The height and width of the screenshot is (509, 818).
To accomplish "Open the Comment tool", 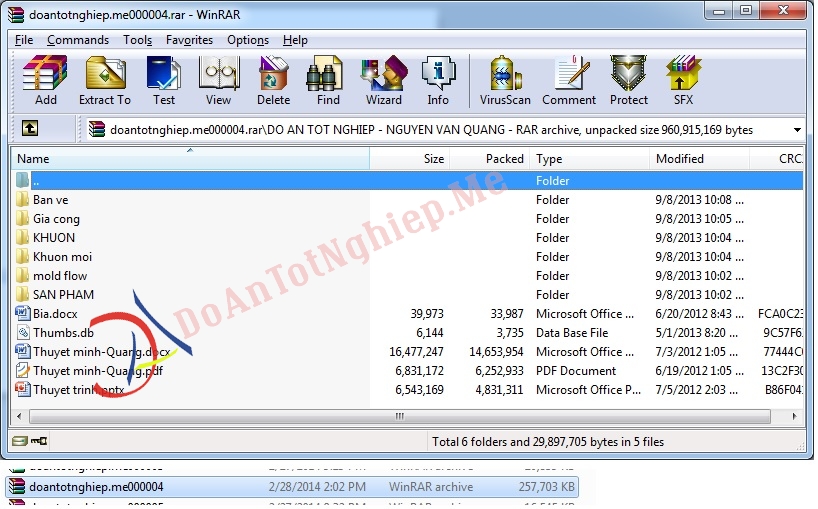I will 569,80.
